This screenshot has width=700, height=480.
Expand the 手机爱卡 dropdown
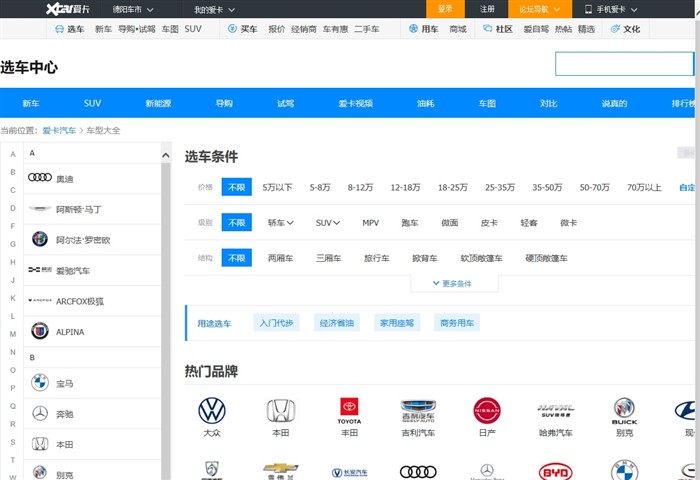pos(611,9)
